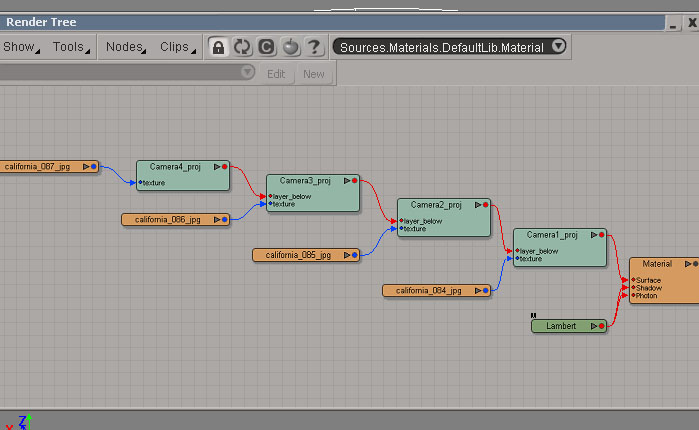This screenshot has width=699, height=430.
Task: Toggle the lock icon in the toolbar
Action: click(218, 47)
